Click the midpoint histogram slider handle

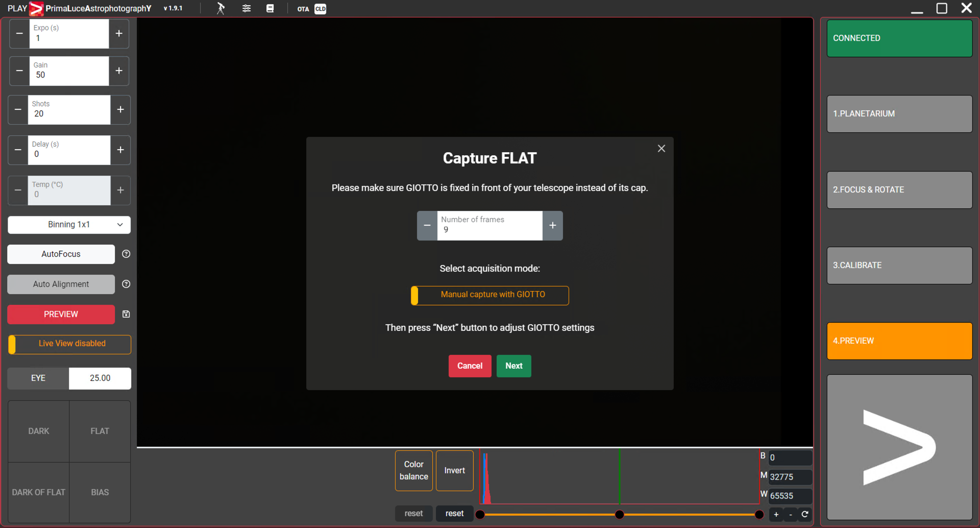620,515
